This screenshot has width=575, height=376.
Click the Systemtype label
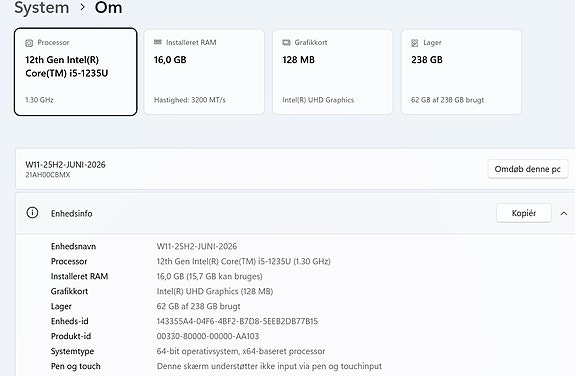[72, 351]
